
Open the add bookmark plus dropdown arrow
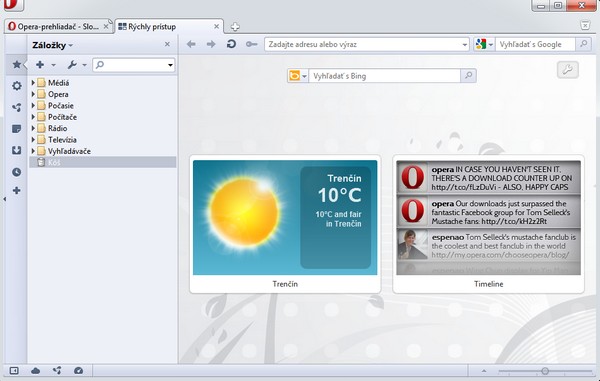54,65
